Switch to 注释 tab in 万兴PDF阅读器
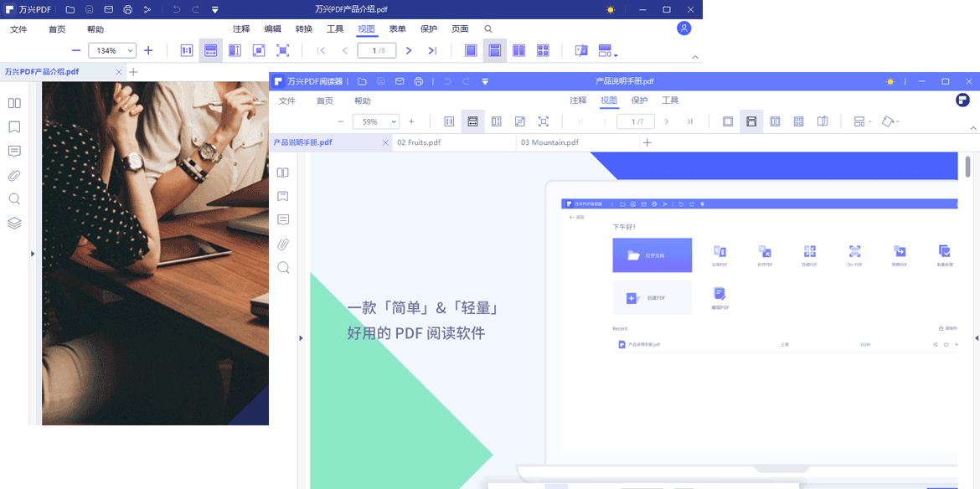This screenshot has height=489, width=980. [x=578, y=100]
